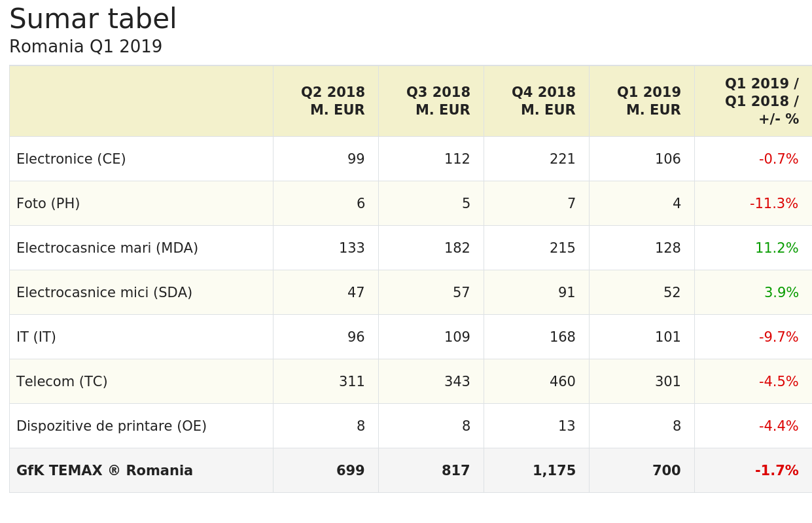Select the Electronice (CE) row label
Image resolution: width=812 pixels, height=523 pixels.
[71, 159]
